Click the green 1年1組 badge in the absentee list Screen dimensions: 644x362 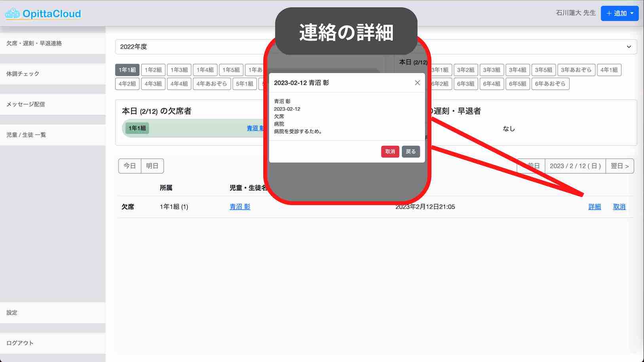[x=137, y=128]
